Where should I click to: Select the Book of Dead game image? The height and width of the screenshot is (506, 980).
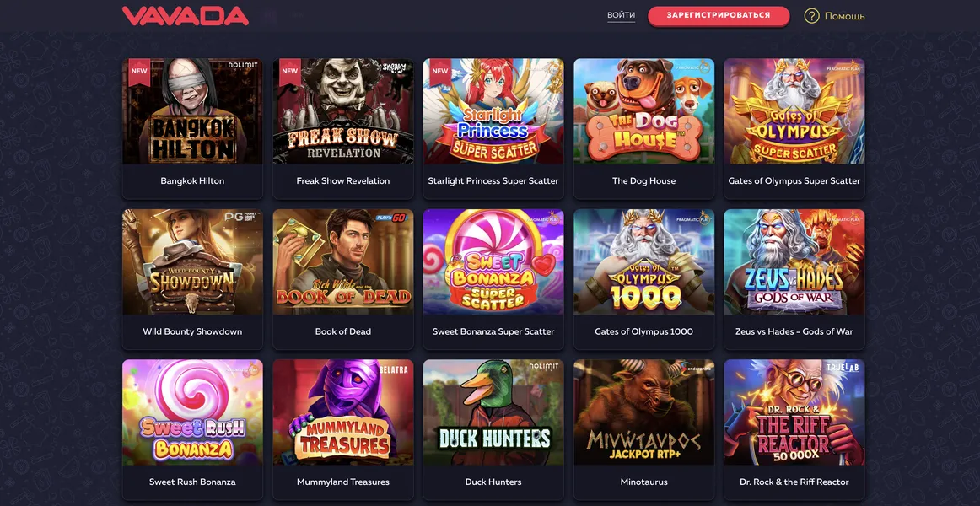pos(343,261)
